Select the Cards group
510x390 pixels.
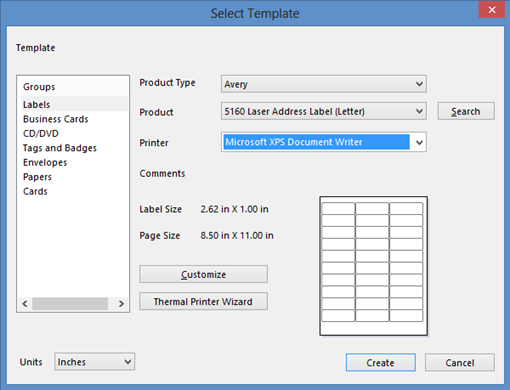[35, 191]
